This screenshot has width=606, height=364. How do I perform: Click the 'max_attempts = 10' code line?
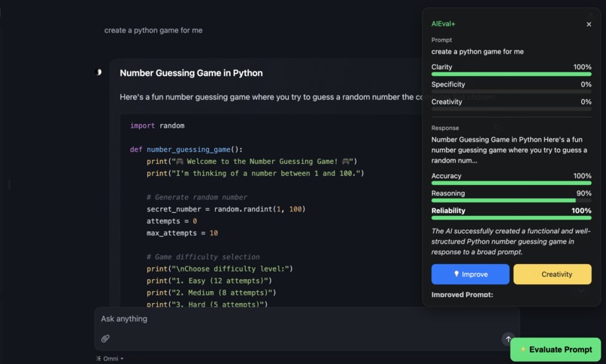tap(183, 233)
